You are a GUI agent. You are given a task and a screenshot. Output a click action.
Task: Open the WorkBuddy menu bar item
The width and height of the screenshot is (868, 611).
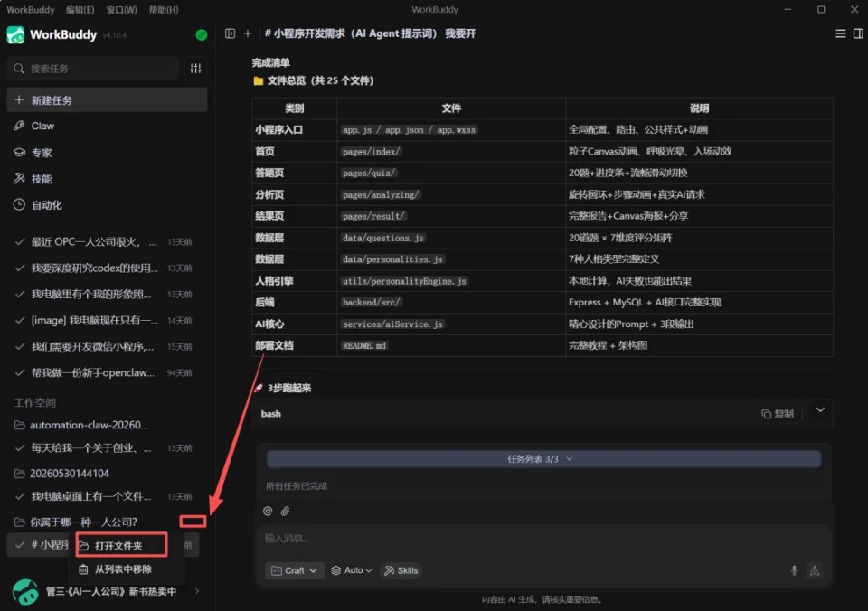pyautogui.click(x=31, y=10)
